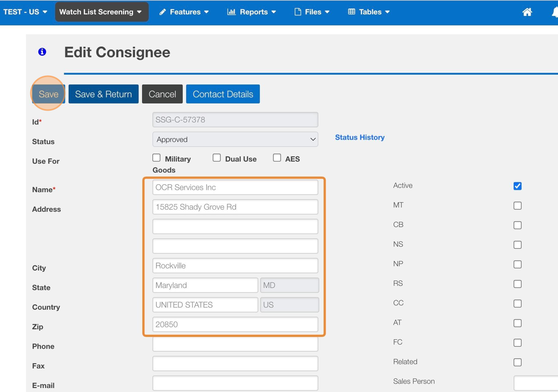
Task: Uncheck the Active checkbox
Action: tap(518, 186)
